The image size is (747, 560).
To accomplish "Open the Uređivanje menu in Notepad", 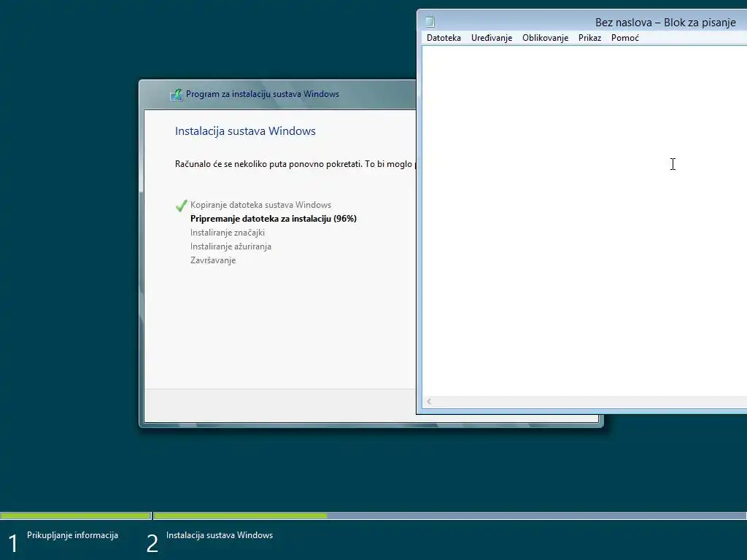I will (491, 38).
